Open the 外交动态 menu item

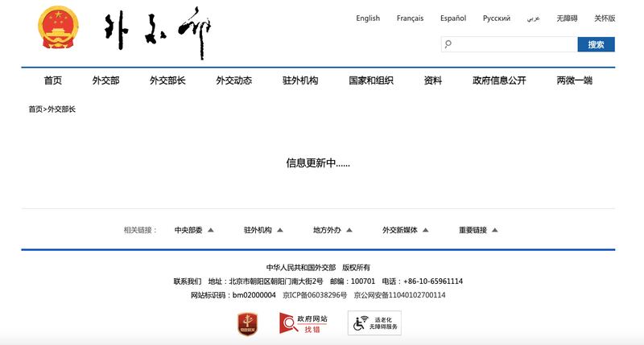[x=233, y=80]
